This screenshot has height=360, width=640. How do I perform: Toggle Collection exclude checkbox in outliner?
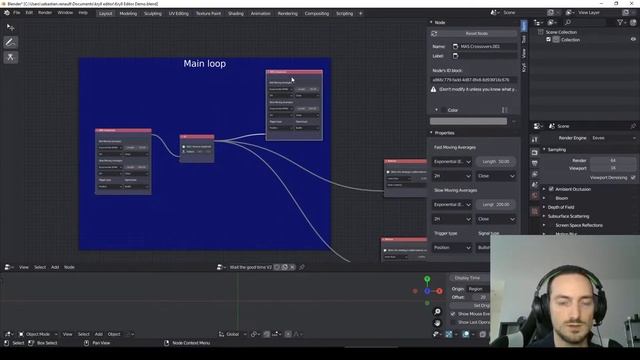(x=549, y=40)
